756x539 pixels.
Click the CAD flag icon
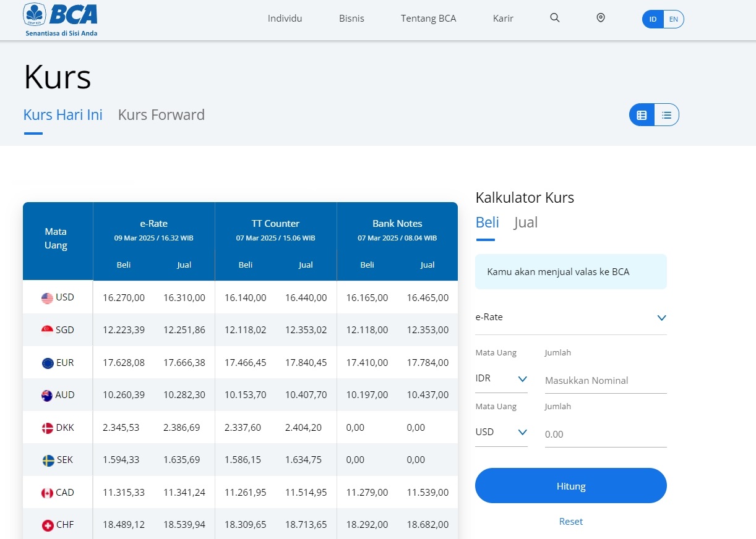click(47, 493)
